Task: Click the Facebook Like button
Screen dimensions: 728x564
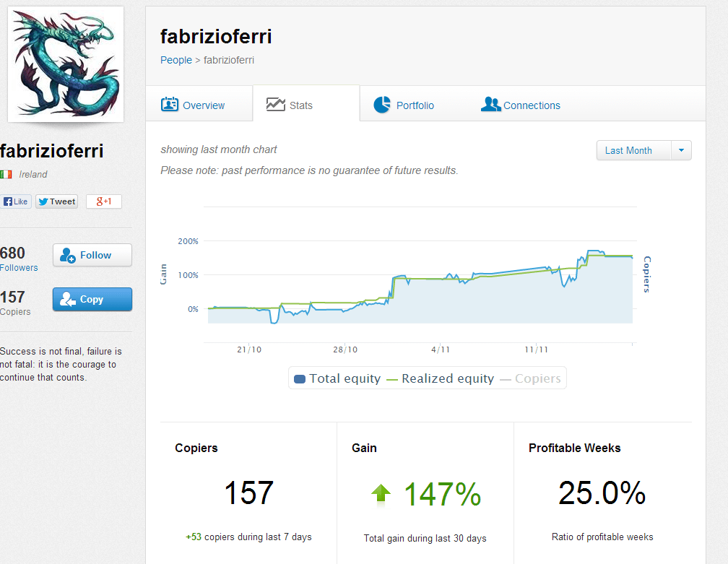Action: (15, 201)
